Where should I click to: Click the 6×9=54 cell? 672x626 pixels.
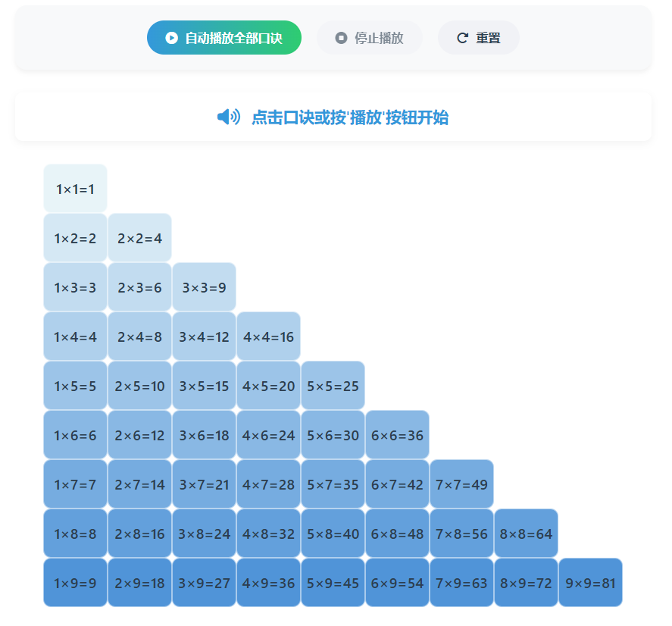click(397, 583)
